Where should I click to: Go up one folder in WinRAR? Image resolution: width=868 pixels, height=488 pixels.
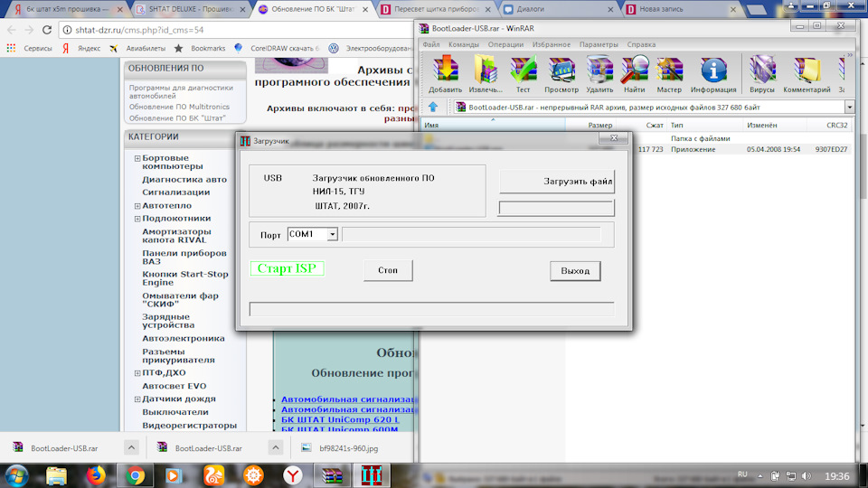[x=433, y=107]
